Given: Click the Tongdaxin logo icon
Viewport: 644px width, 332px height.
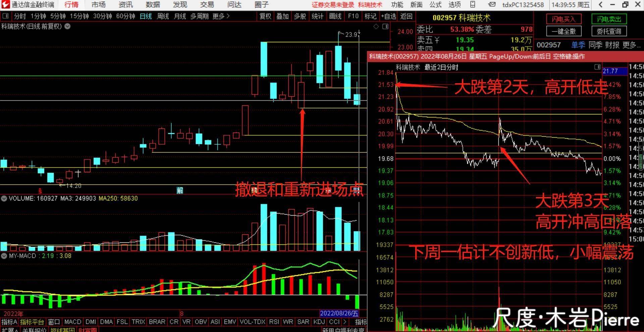Looking at the screenshot, I should [5, 5].
